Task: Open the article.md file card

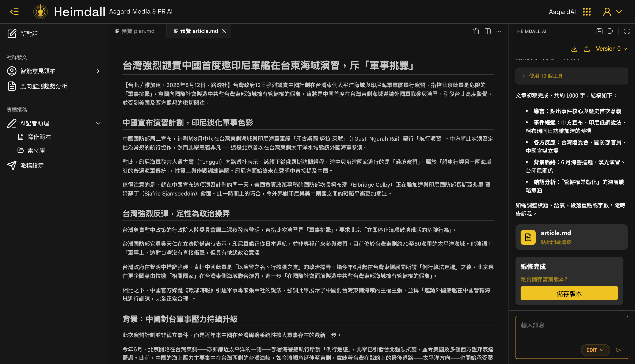Action: point(571,237)
